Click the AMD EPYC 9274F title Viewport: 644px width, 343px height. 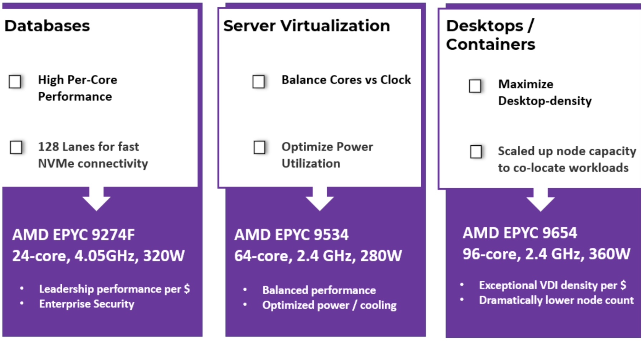[x=74, y=235]
